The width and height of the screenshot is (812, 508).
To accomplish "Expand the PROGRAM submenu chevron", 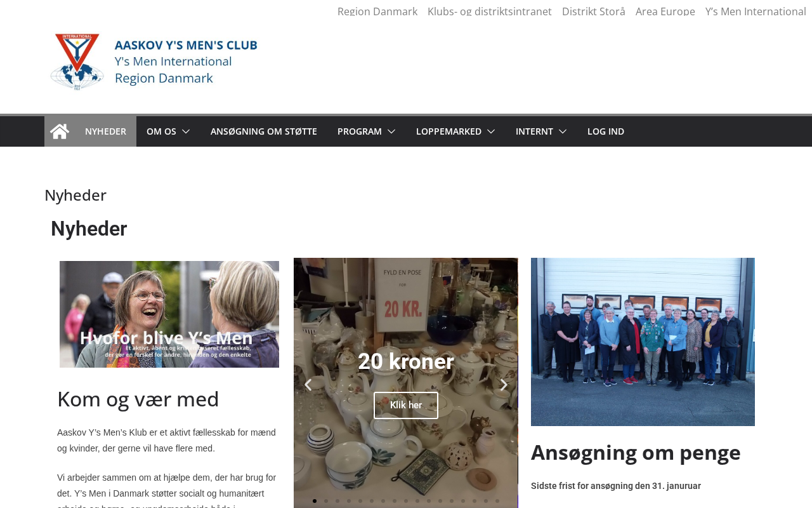I will (x=391, y=131).
